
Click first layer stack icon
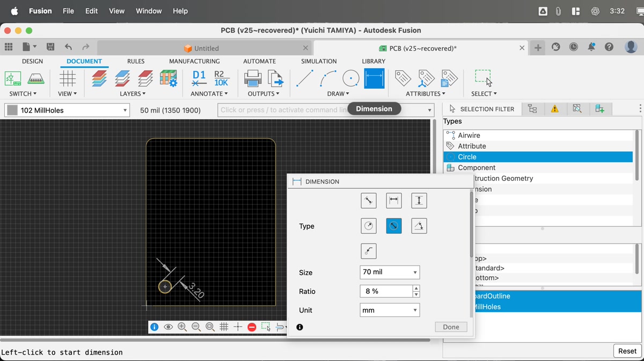coord(99,79)
